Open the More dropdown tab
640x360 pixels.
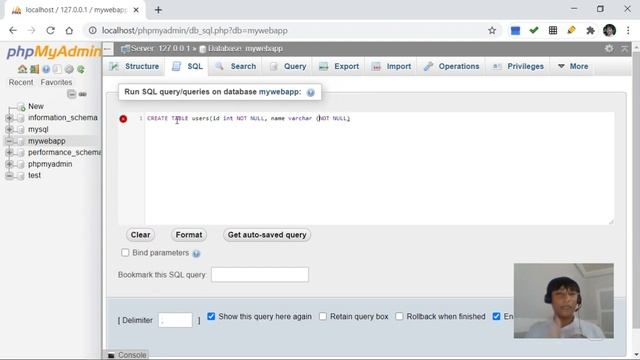[x=573, y=66]
